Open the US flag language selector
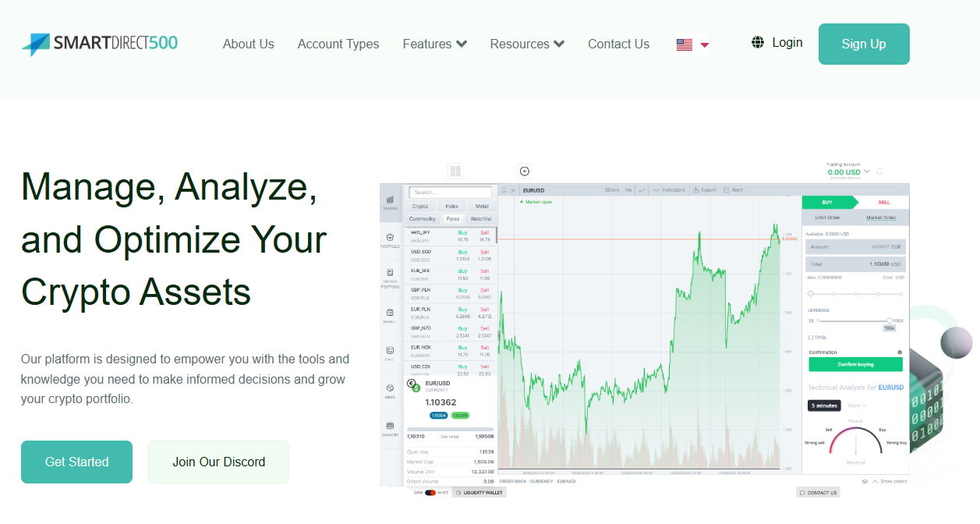The height and width of the screenshot is (524, 980). (x=692, y=44)
